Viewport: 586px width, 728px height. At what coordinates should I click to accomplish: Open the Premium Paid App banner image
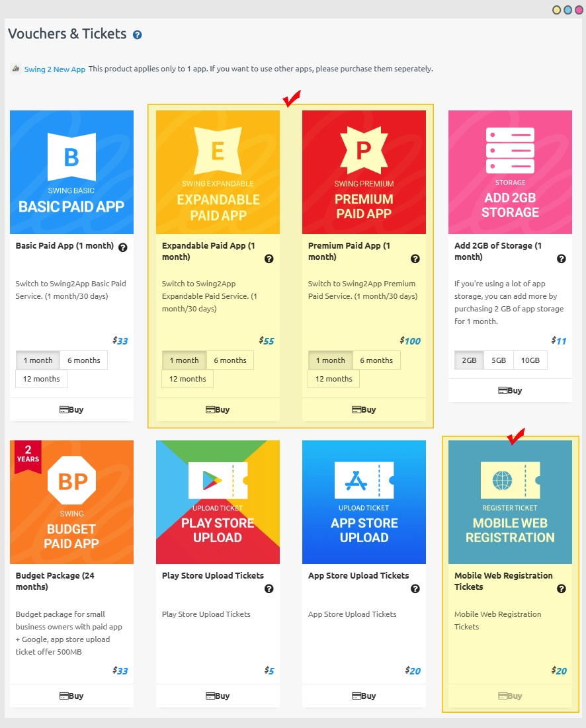[x=364, y=173]
